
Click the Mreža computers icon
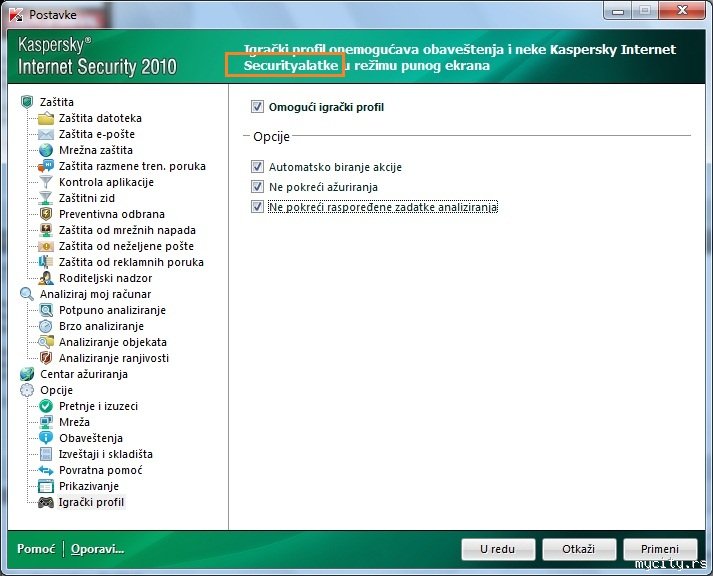[46, 422]
